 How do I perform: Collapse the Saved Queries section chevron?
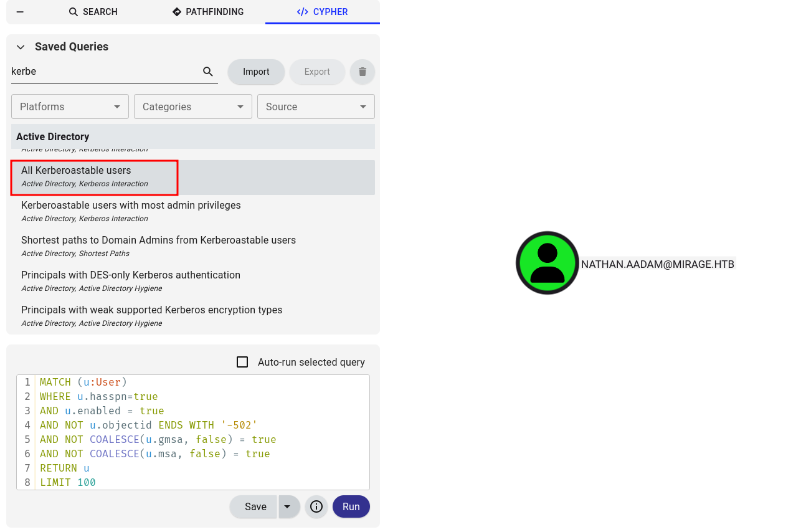coord(21,47)
